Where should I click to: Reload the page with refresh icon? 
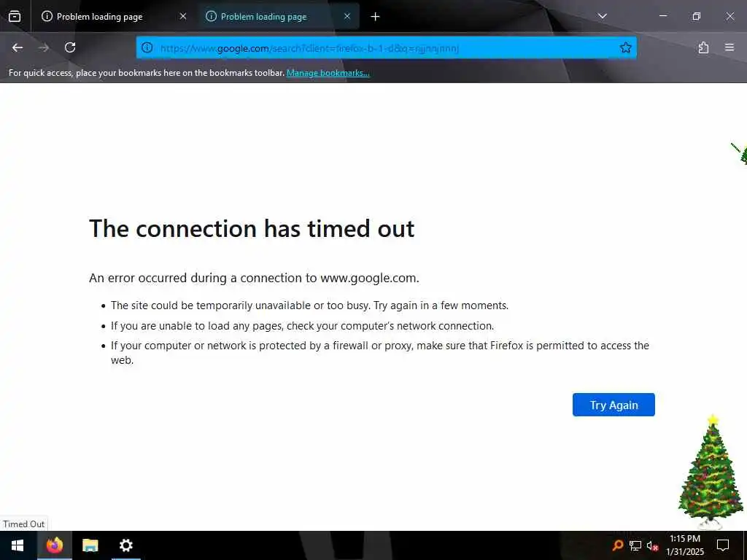pos(70,47)
